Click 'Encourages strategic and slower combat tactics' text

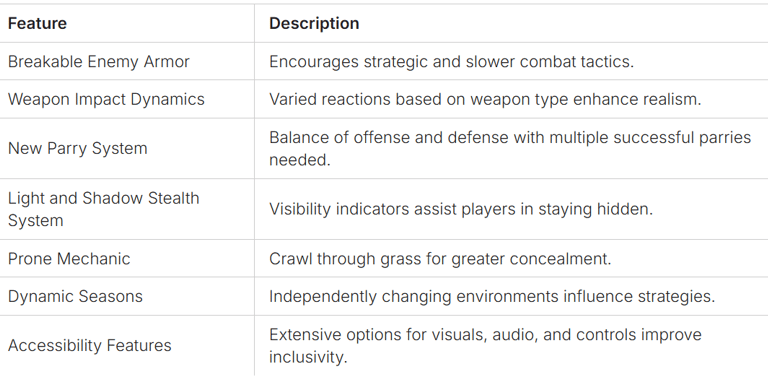click(451, 61)
